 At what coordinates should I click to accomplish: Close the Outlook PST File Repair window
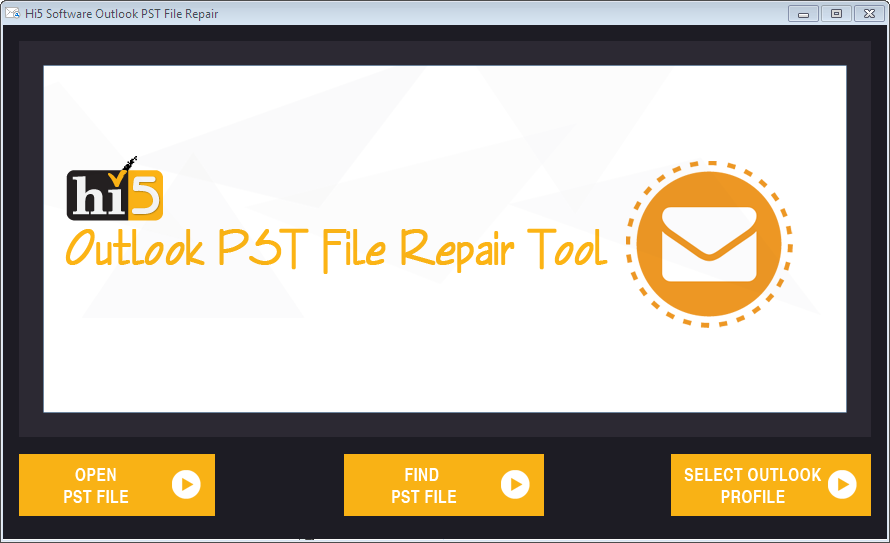(869, 14)
